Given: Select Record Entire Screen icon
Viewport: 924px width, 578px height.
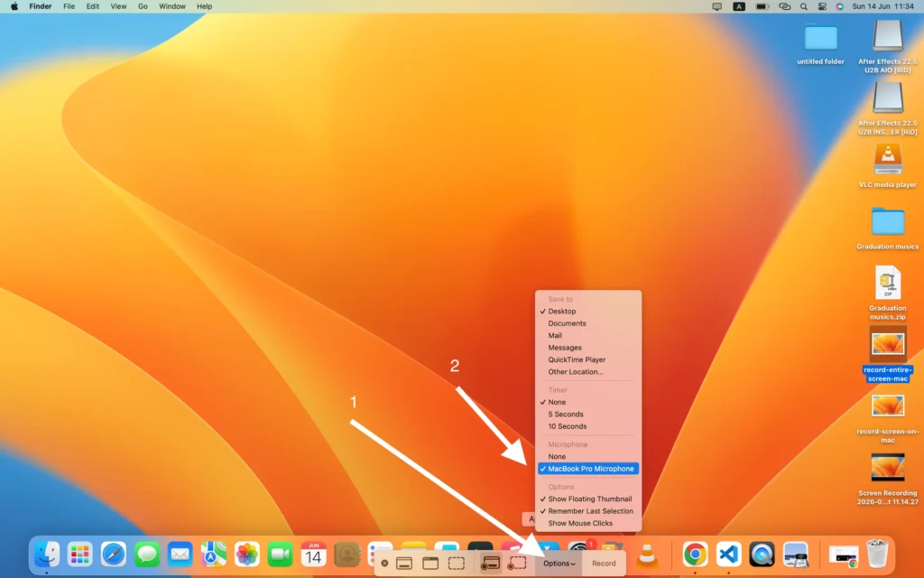Looking at the screenshot, I should pos(490,564).
